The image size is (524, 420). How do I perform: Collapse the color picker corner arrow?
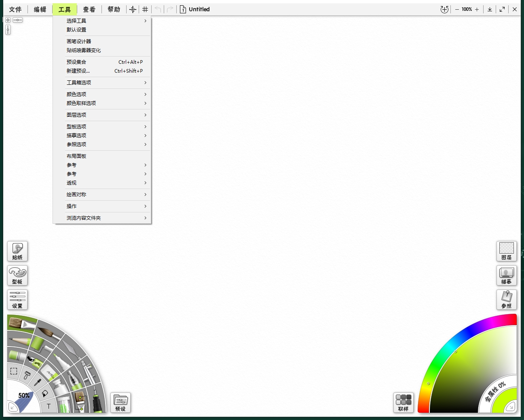(511, 407)
